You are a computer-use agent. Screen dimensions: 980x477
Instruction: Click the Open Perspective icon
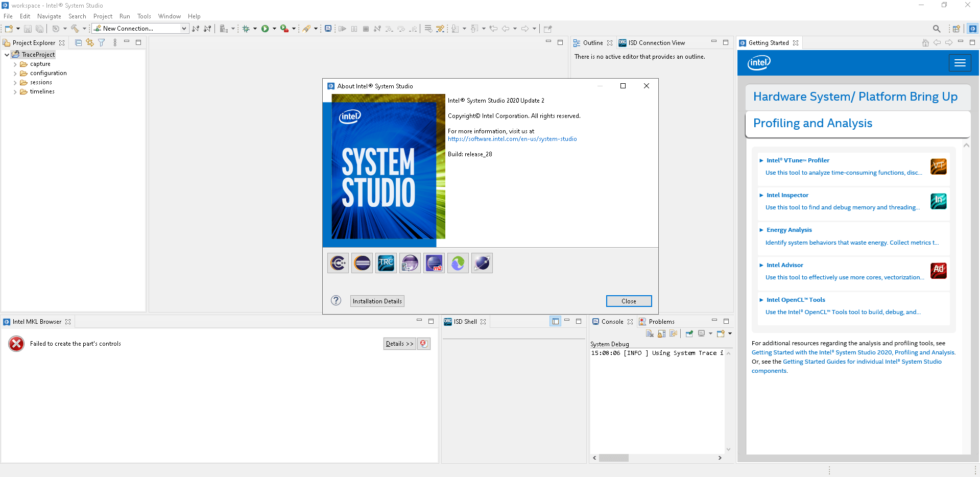(x=956, y=29)
